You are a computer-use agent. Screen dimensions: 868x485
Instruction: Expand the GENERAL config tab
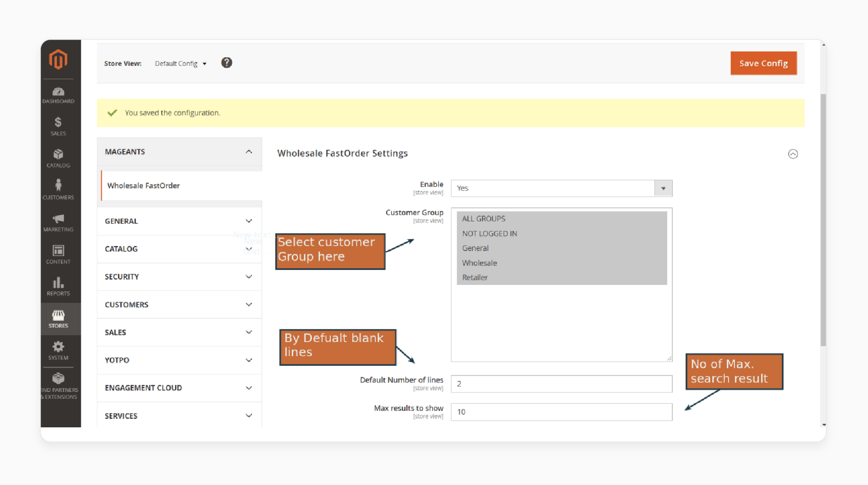coord(179,221)
